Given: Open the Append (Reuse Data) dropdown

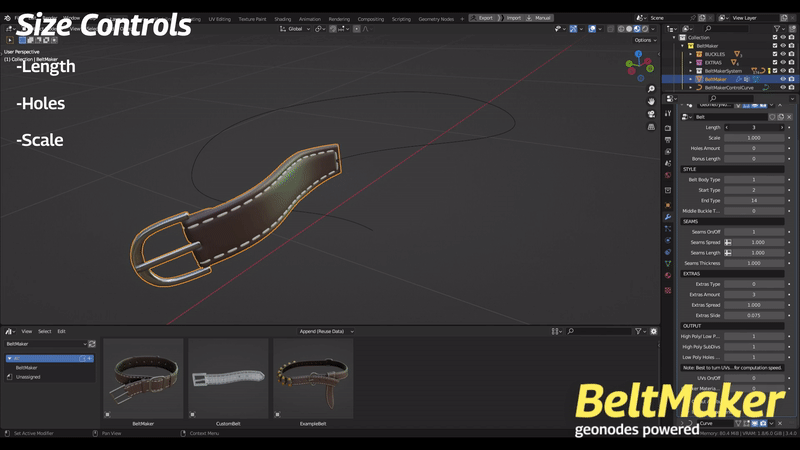Looking at the screenshot, I should click(x=326, y=331).
